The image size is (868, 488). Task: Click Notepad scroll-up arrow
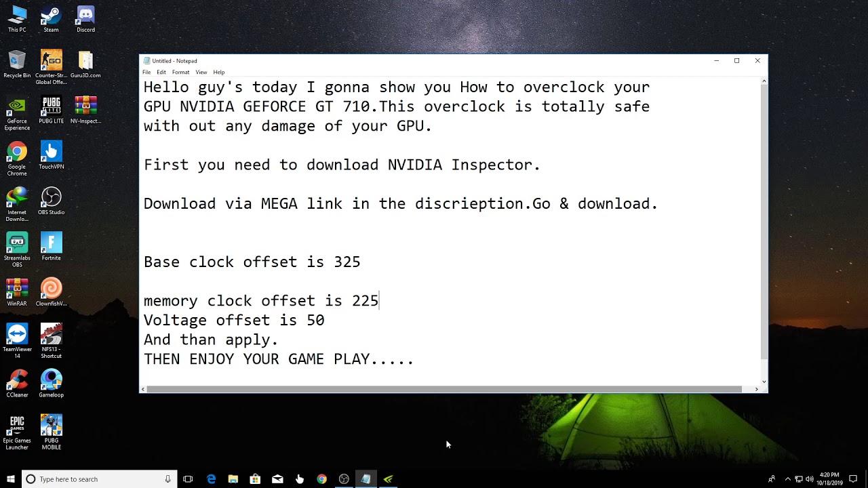[764, 81]
